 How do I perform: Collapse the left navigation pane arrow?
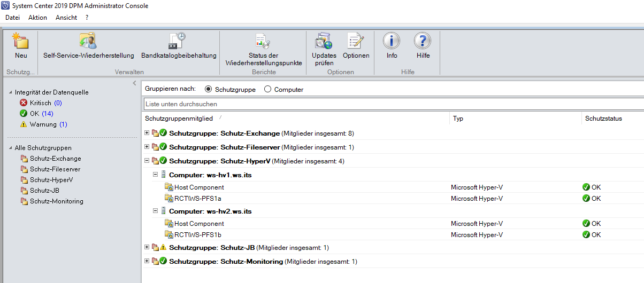pyautogui.click(x=134, y=83)
